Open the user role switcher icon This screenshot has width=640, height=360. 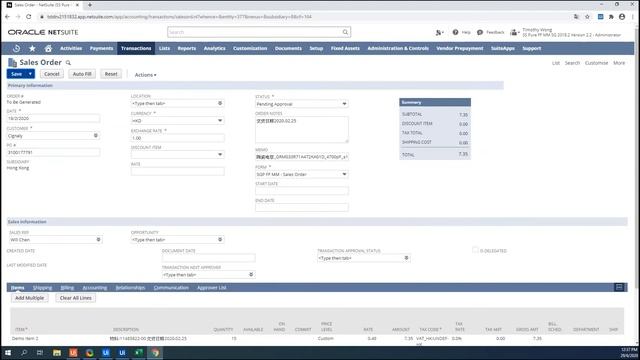pyautogui.click(x=515, y=32)
